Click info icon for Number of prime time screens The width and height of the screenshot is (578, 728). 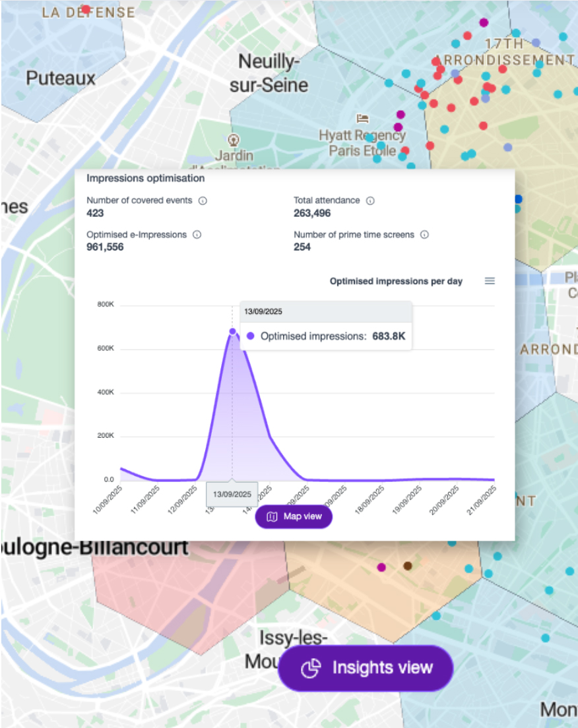pos(424,235)
